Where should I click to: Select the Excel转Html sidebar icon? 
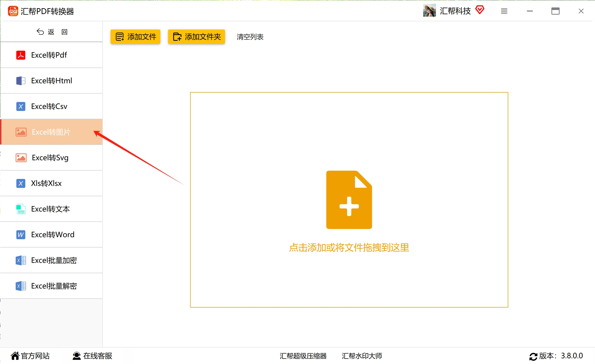(21, 81)
